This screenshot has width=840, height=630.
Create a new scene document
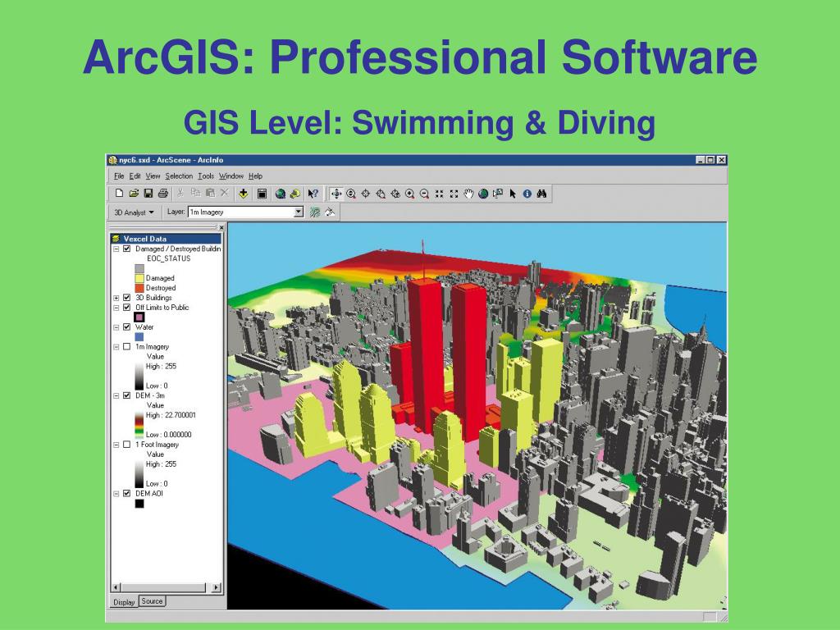pos(119,194)
